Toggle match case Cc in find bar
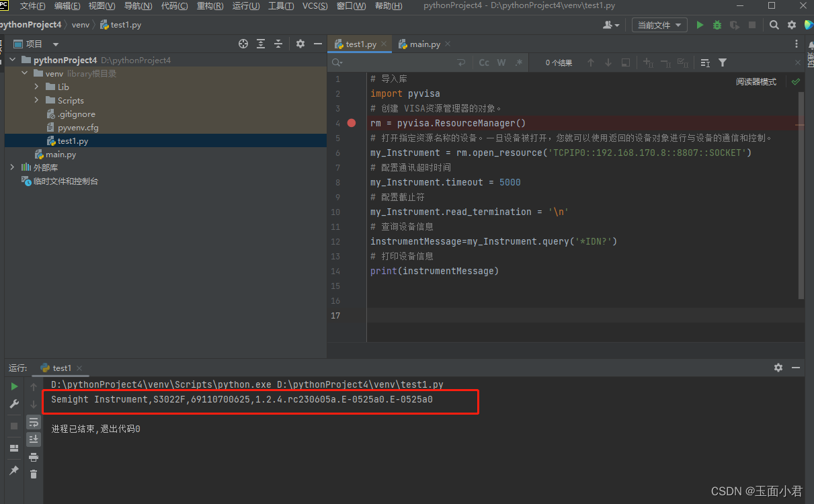 coord(484,62)
